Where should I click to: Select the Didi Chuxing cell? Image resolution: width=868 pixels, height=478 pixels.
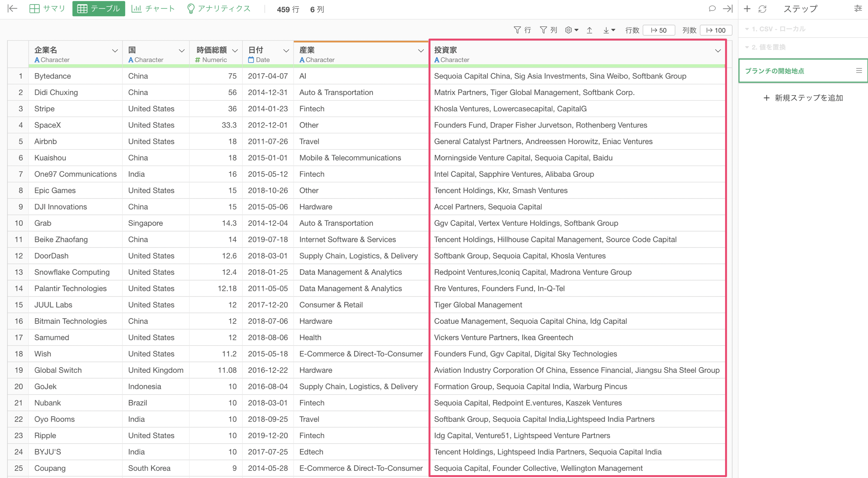tap(76, 93)
